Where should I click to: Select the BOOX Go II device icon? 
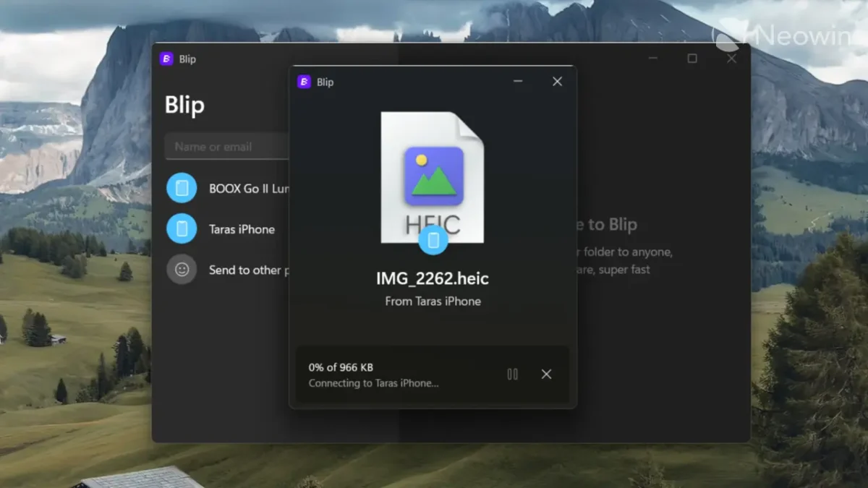[x=182, y=188]
